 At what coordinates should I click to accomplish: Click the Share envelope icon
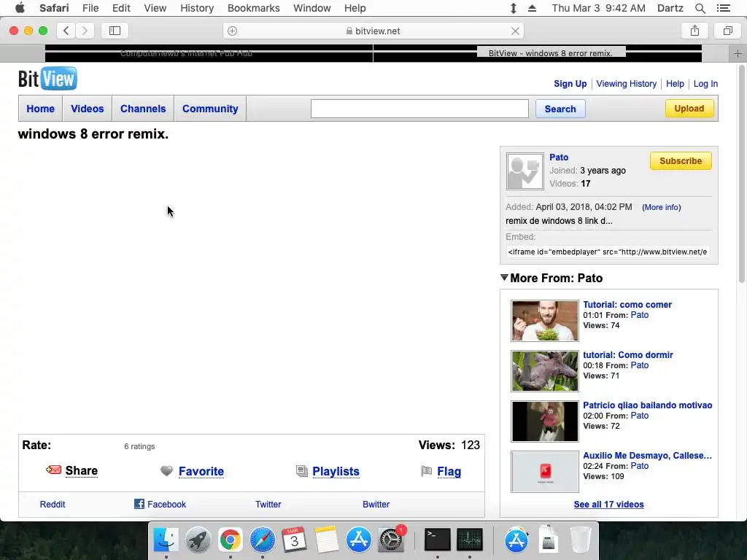[53, 470]
